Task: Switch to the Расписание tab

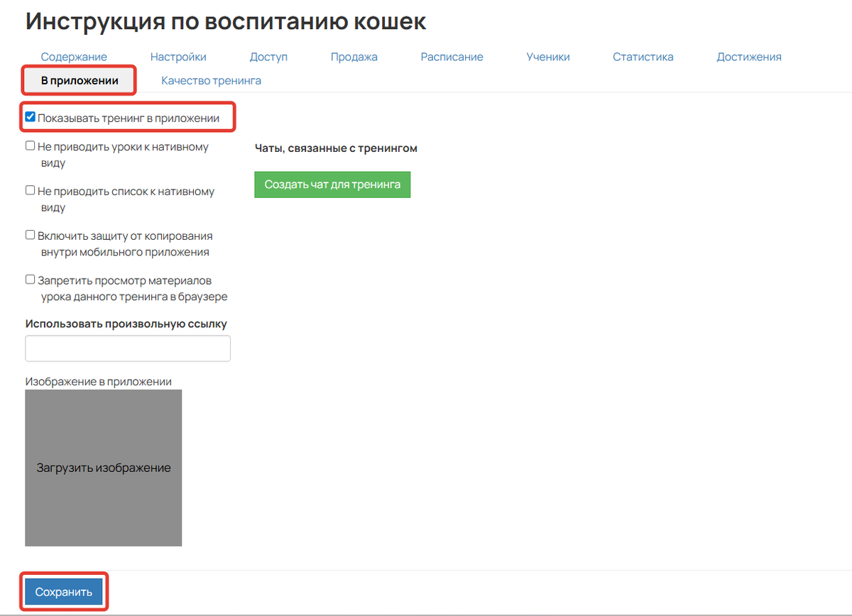Action: (x=452, y=56)
